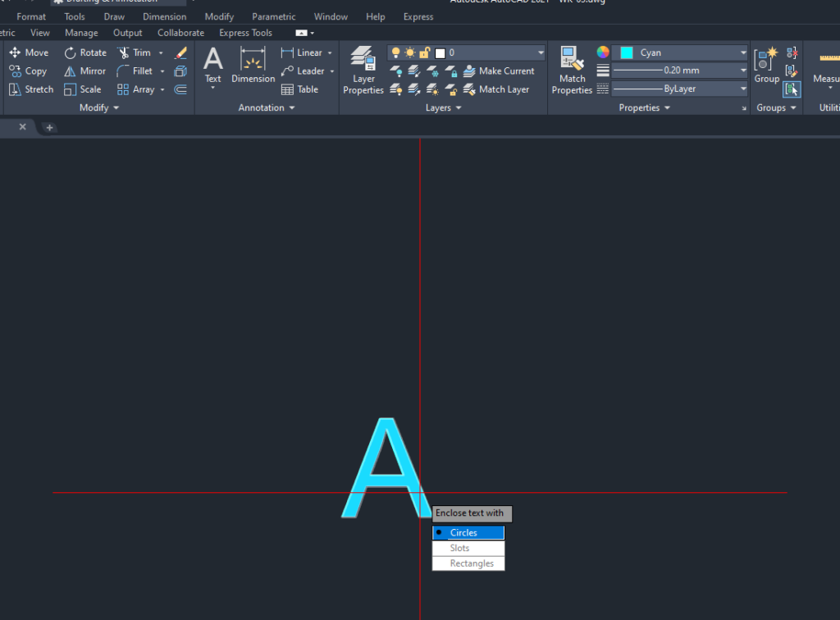The height and width of the screenshot is (620, 840).
Task: Pick the Erase tool icon
Action: [181, 52]
